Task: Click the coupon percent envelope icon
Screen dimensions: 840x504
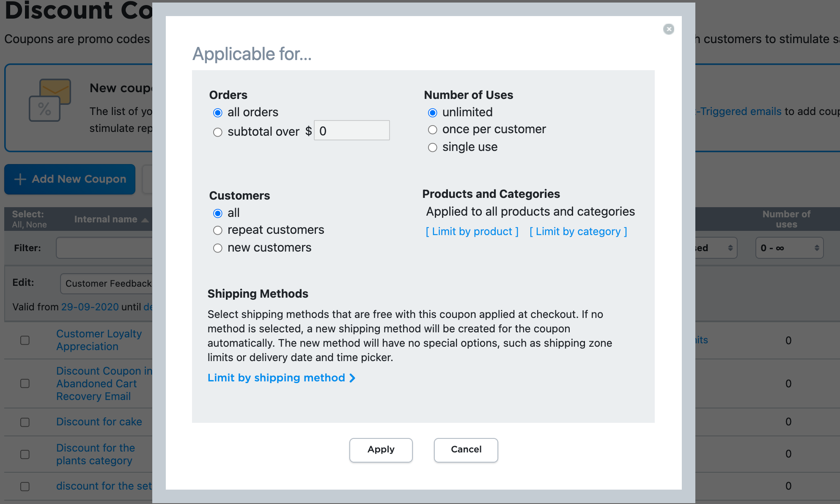Action: point(49,100)
